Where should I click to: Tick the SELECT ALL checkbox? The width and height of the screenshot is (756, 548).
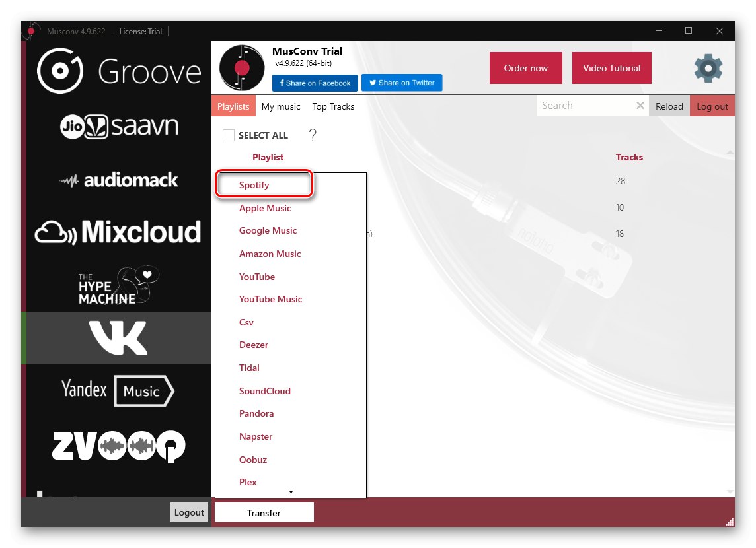coord(229,135)
